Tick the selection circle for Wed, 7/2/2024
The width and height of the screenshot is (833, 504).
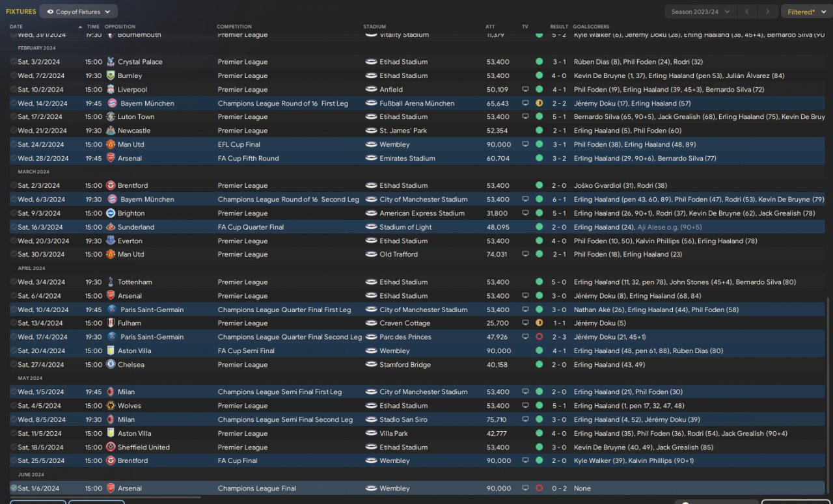click(x=14, y=75)
